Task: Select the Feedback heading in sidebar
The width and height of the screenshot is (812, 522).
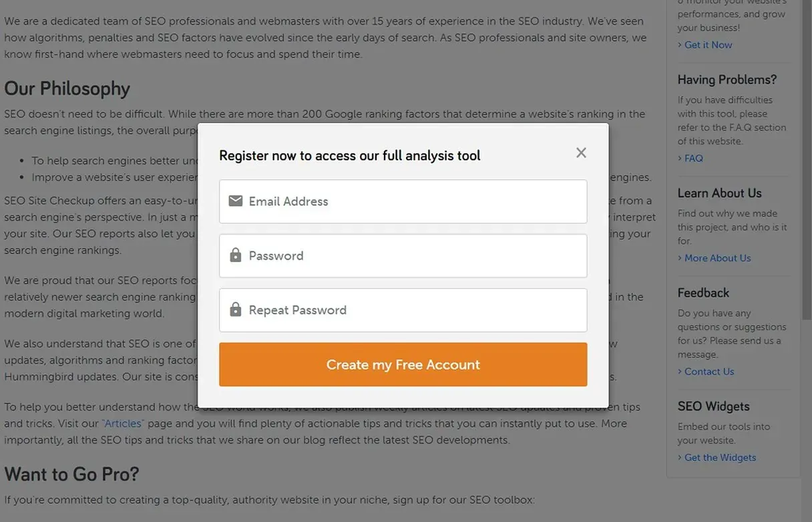Action: (703, 293)
